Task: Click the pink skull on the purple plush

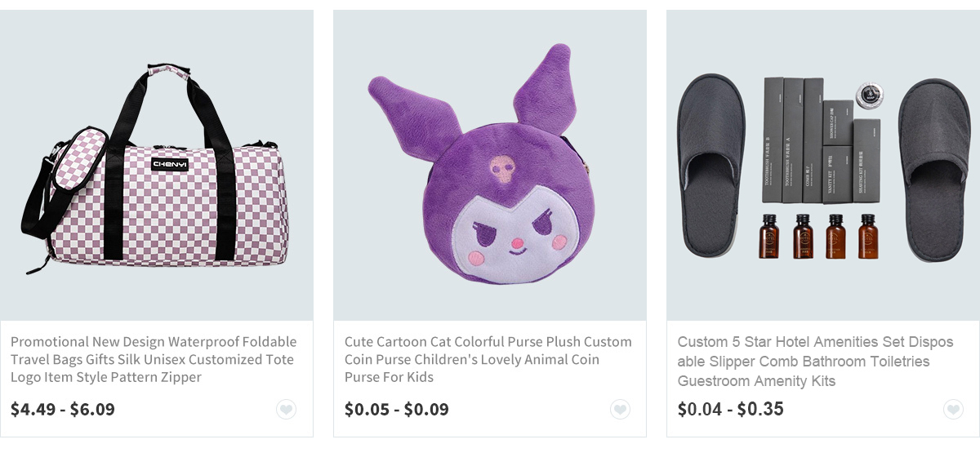Action: pos(503,169)
